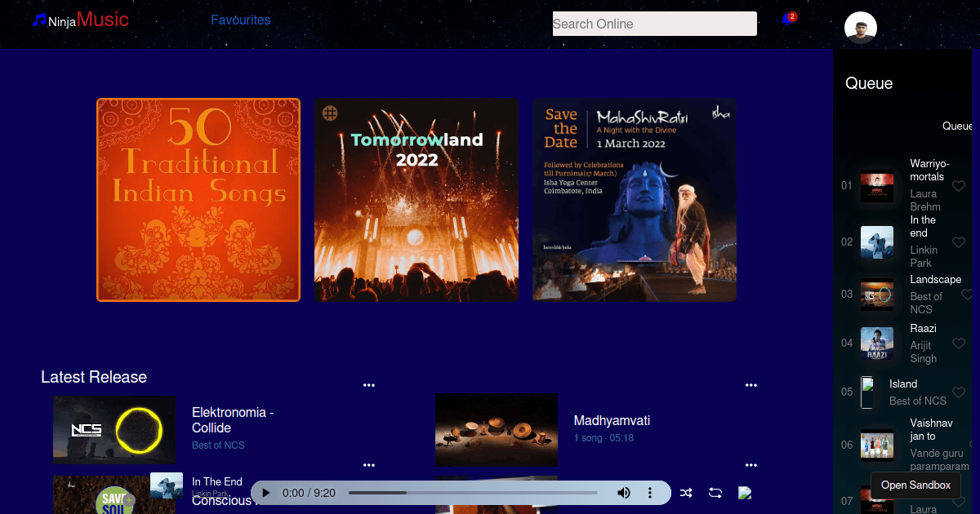980x514 pixels.
Task: Open ellipsis menu above Madhyamvati section
Action: click(751, 384)
